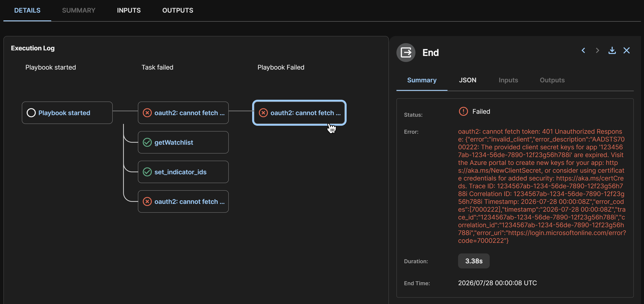
Task: Click the Duration: field label
Action: (416, 261)
